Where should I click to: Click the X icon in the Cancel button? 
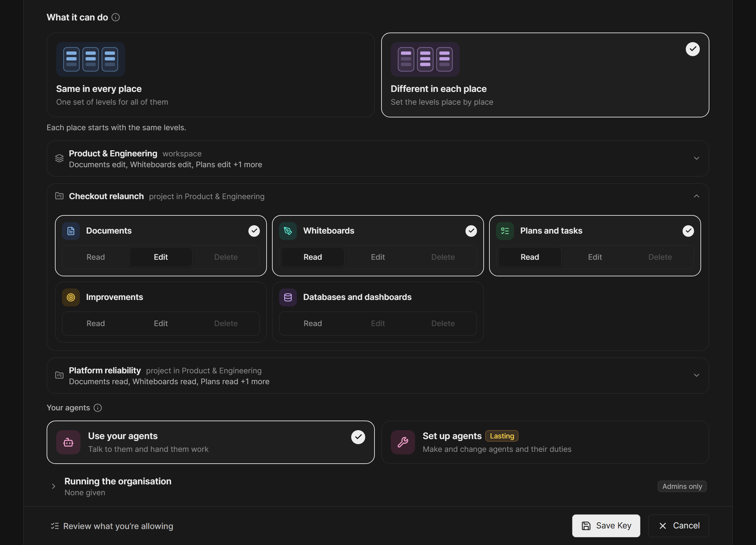click(x=663, y=526)
